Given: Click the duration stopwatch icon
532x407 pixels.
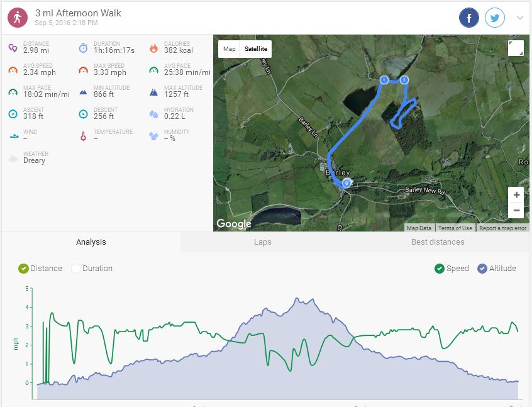Looking at the screenshot, I should pyautogui.click(x=83, y=48).
